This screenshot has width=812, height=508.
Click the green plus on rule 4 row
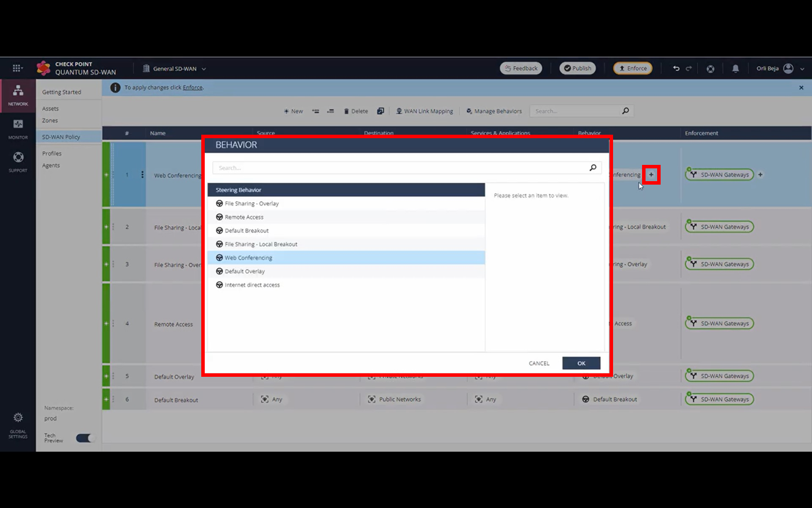[x=106, y=323]
